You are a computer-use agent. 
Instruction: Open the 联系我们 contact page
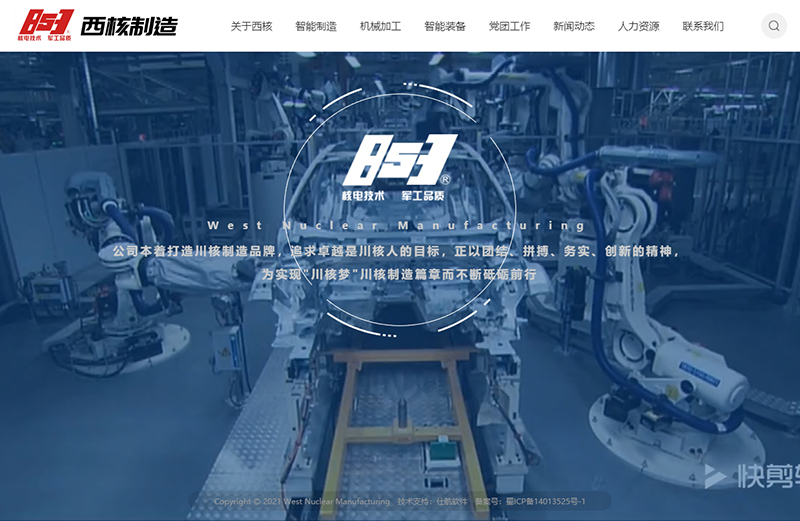pyautogui.click(x=703, y=26)
